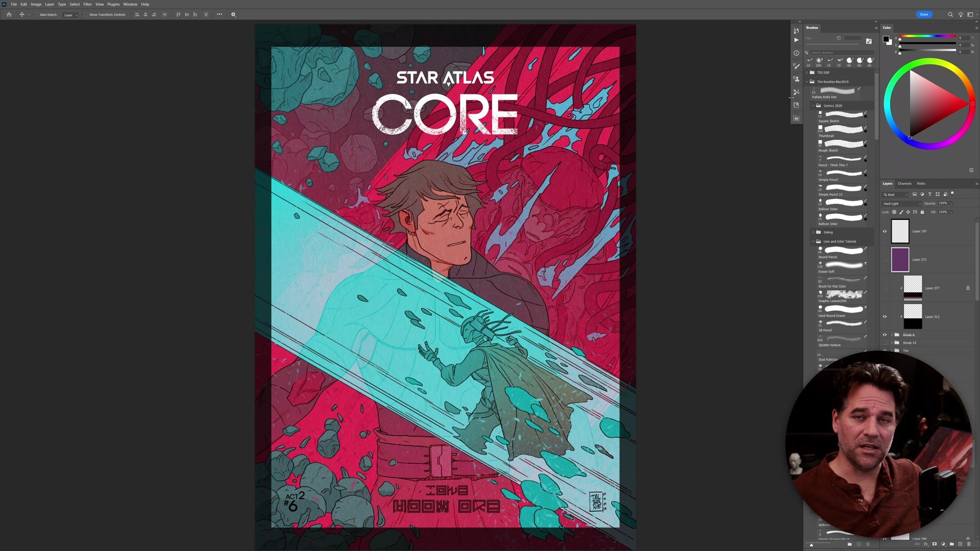
Task: Open the Brush Settings panel icon
Action: click(x=796, y=66)
